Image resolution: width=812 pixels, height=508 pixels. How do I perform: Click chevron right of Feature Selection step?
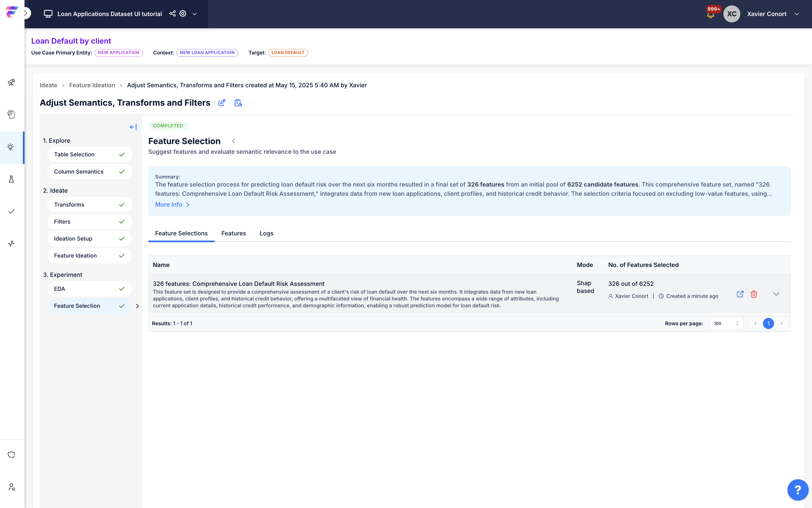137,306
